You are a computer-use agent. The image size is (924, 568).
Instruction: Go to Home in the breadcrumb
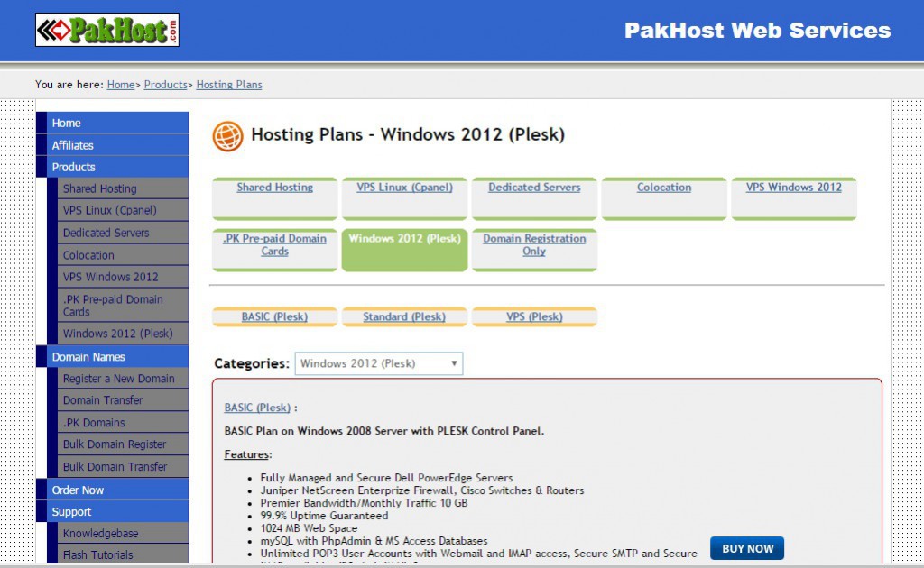121,84
